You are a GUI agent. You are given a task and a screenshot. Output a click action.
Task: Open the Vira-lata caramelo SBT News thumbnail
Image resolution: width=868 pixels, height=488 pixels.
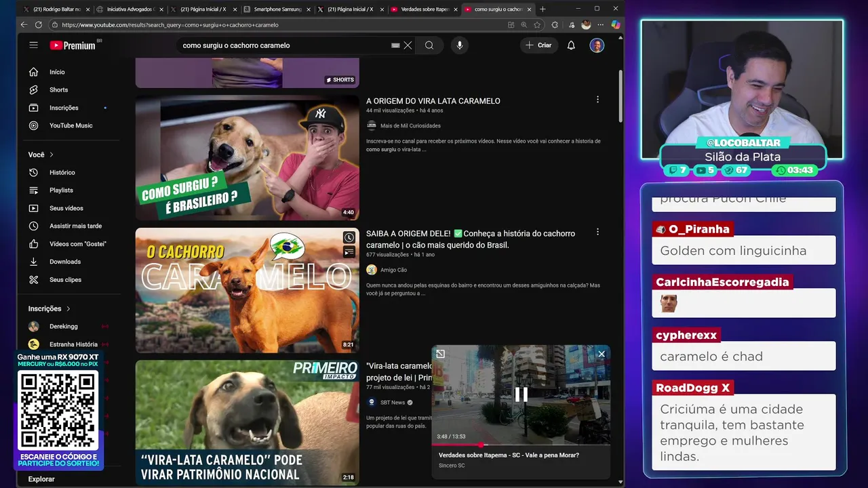(x=247, y=422)
